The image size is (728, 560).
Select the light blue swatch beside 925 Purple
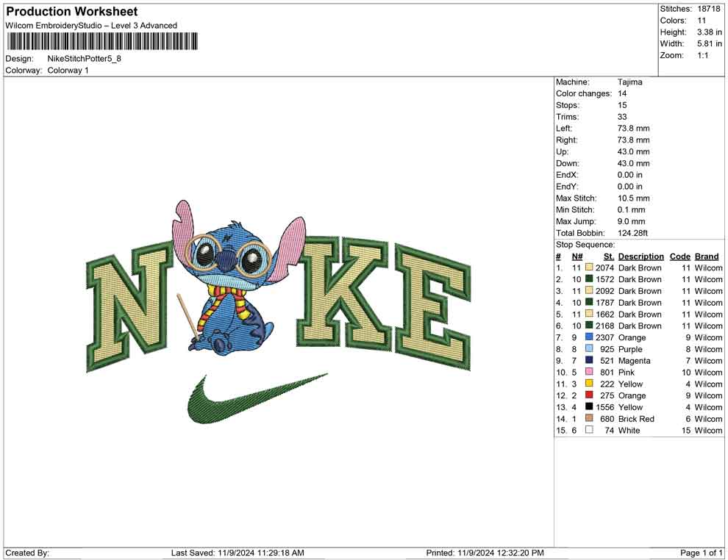pyautogui.click(x=589, y=348)
